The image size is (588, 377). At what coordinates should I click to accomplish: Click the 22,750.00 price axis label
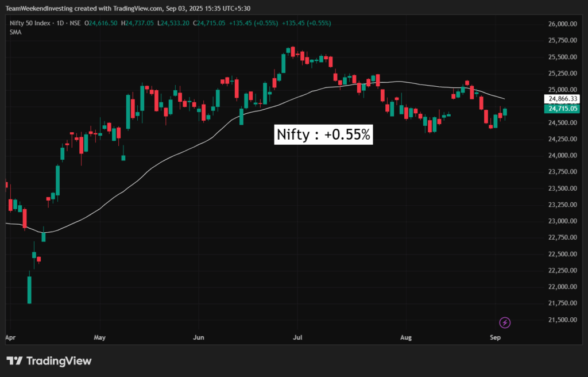pyautogui.click(x=563, y=237)
